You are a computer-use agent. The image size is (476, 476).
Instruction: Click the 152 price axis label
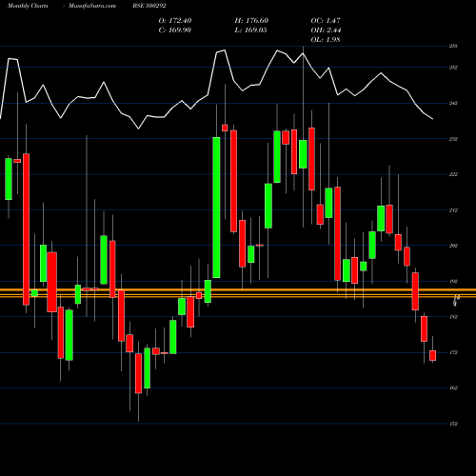point(453,424)
